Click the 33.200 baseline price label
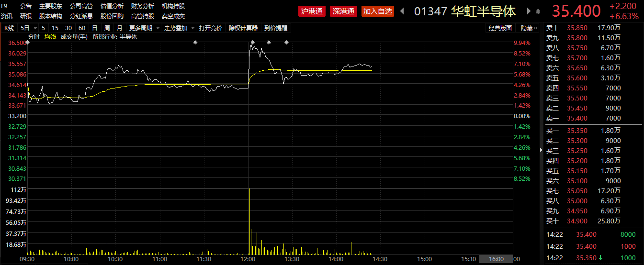 click(17, 116)
